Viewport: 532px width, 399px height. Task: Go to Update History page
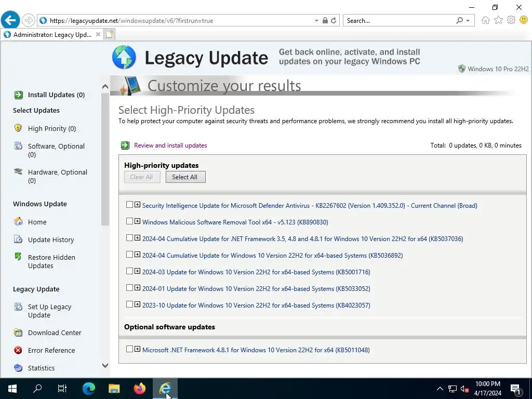[51, 240]
